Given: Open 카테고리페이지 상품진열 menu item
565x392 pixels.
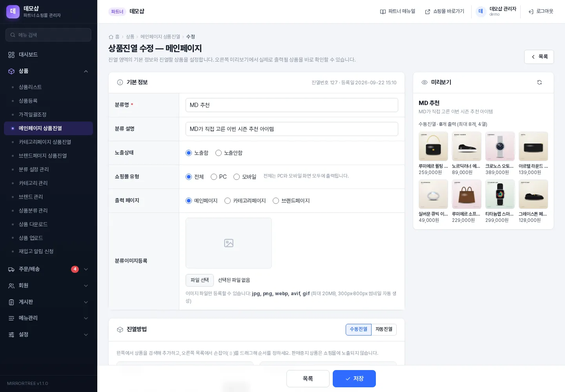Looking at the screenshot, I should coord(49,142).
